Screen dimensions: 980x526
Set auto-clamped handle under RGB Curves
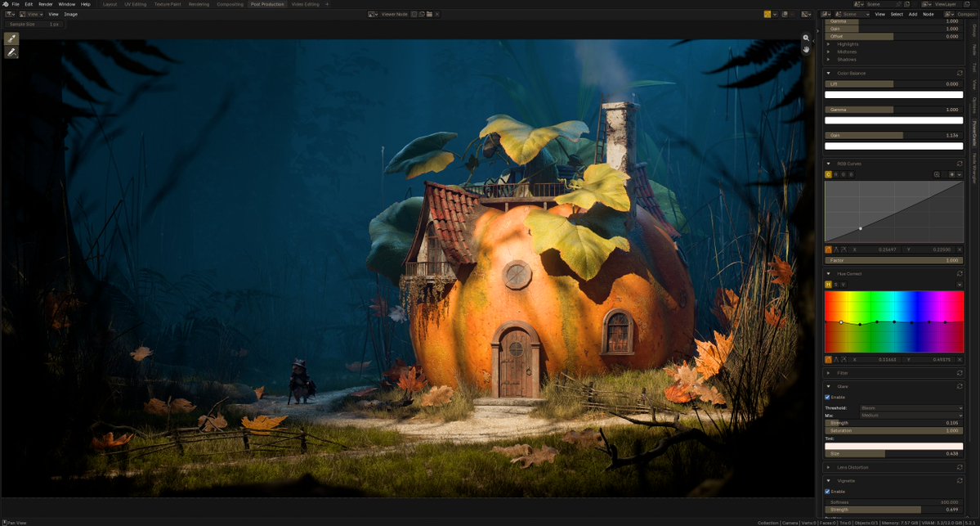(844, 250)
